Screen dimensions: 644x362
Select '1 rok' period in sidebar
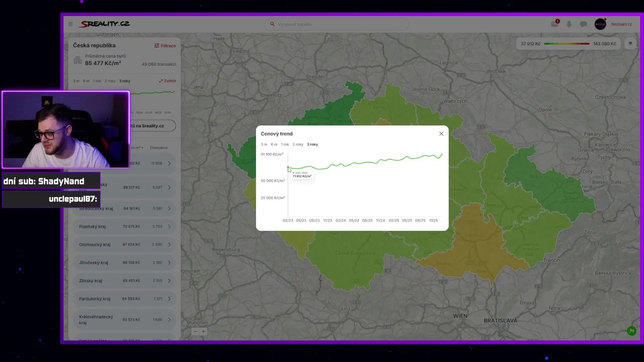click(x=97, y=81)
